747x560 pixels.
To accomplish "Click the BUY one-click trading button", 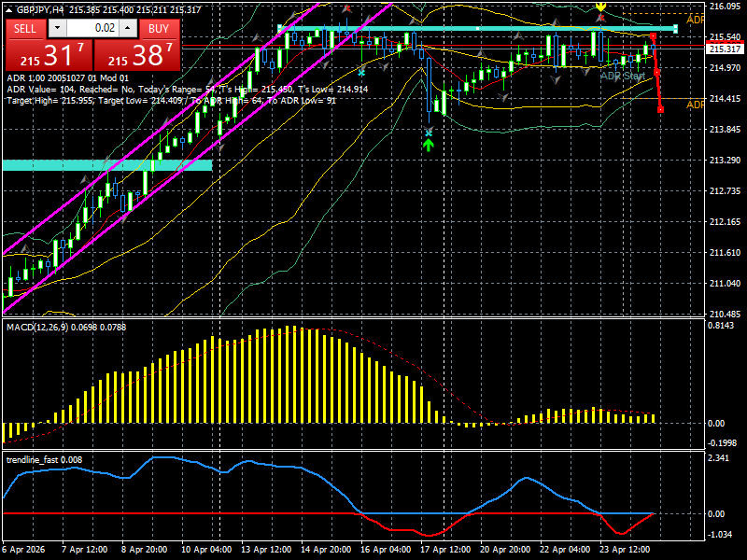I will tap(159, 29).
